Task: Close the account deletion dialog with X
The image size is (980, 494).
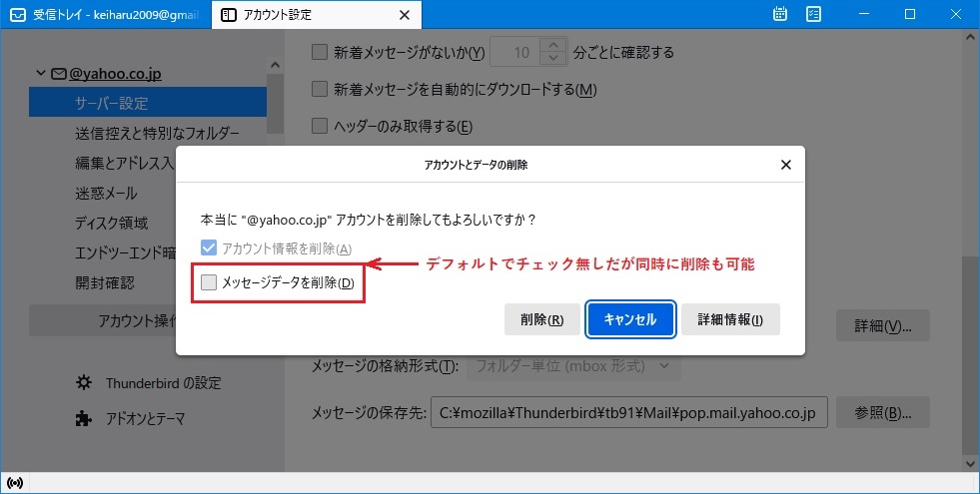Action: (x=785, y=165)
